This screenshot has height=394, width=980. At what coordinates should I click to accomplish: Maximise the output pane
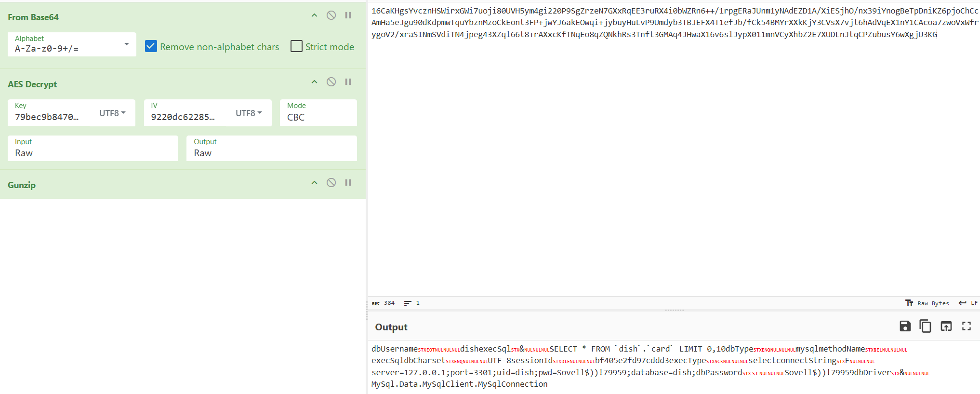click(967, 326)
